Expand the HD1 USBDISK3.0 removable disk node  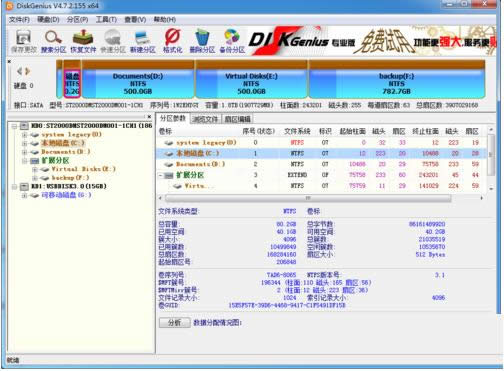tap(14, 187)
